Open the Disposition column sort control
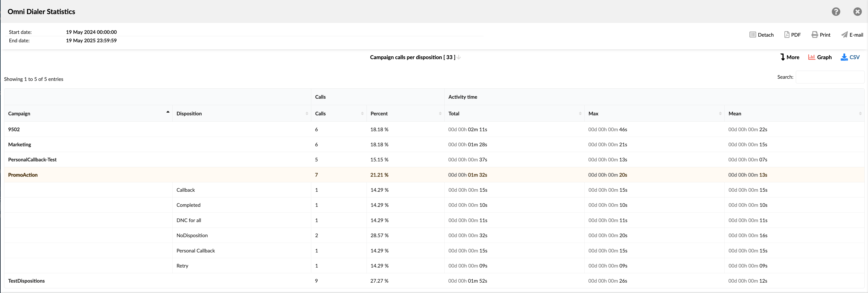 click(307, 113)
